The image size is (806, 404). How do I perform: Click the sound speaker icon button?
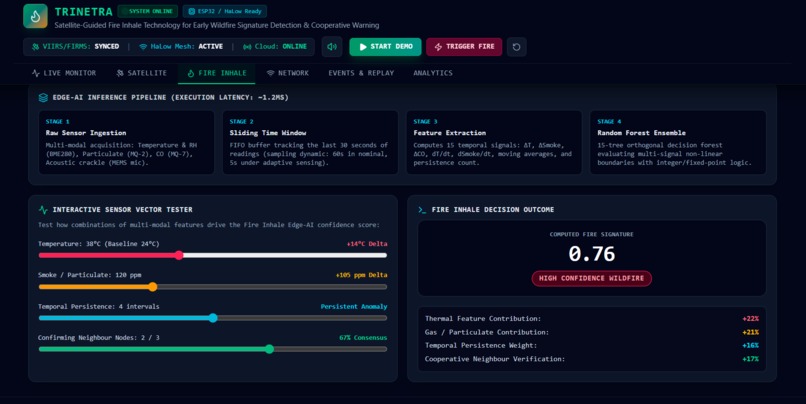point(332,47)
